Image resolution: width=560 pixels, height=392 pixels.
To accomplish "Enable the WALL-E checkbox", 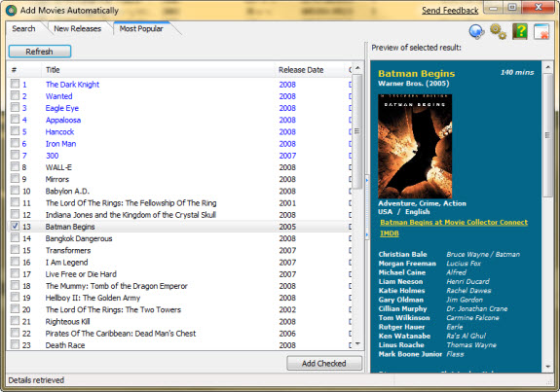I will pyautogui.click(x=15, y=166).
